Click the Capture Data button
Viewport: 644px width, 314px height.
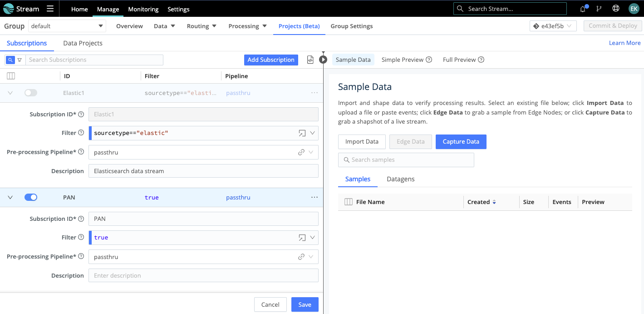pyautogui.click(x=461, y=142)
